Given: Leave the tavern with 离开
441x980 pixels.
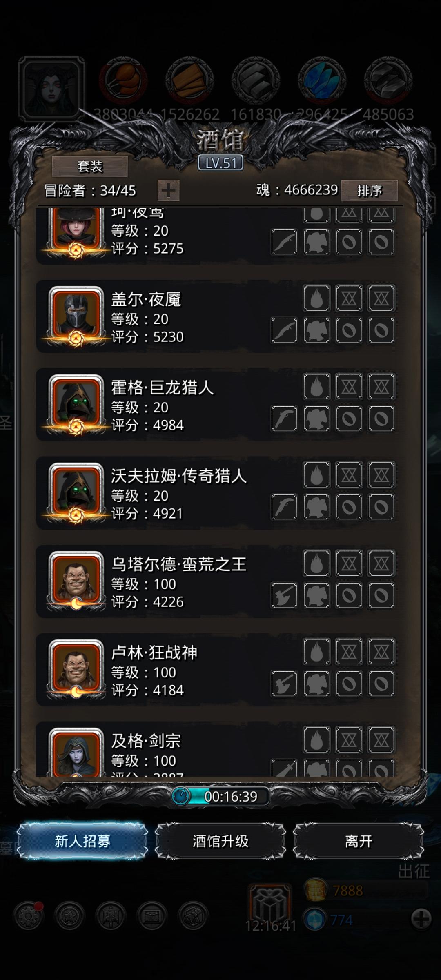Looking at the screenshot, I should (359, 841).
